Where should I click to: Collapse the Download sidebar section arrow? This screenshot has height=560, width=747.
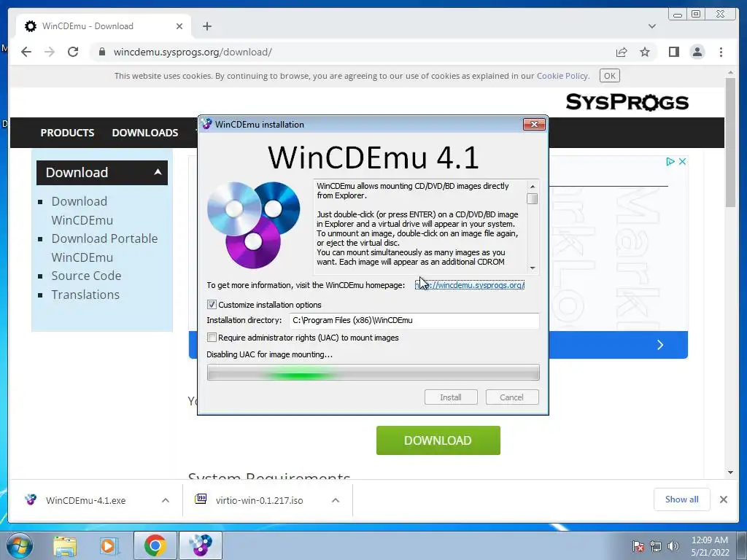click(158, 172)
